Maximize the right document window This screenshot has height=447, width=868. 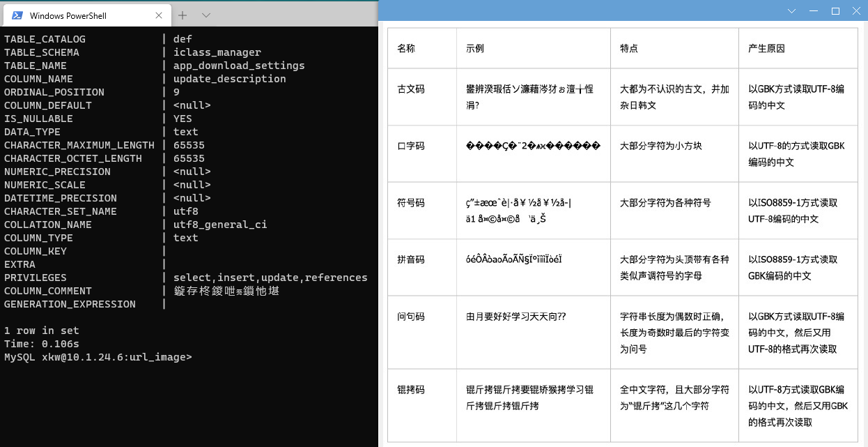click(836, 11)
